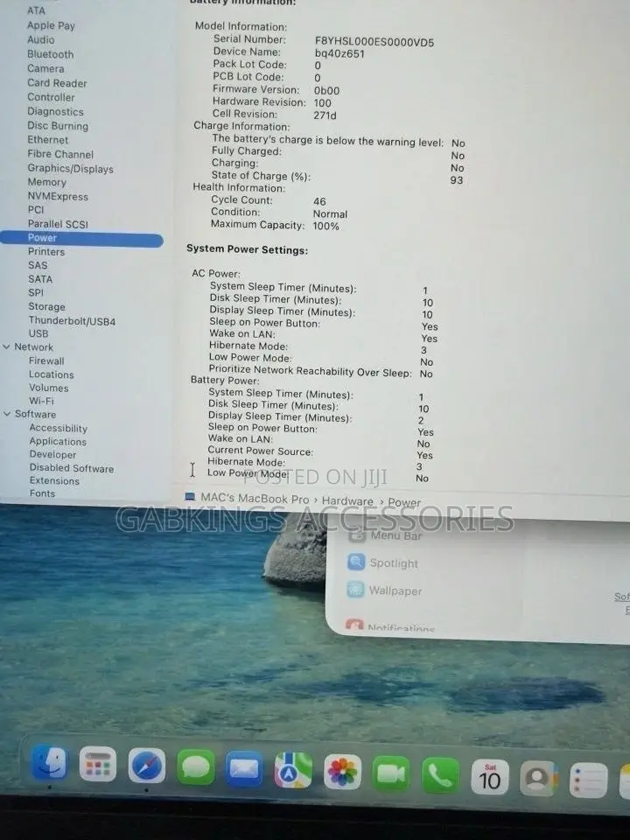630x840 pixels.
Task: Open Launchpad in the Dock
Action: [98, 764]
